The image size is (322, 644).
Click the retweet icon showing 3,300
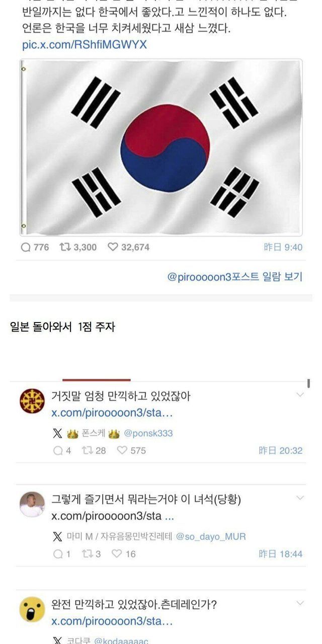tap(65, 247)
